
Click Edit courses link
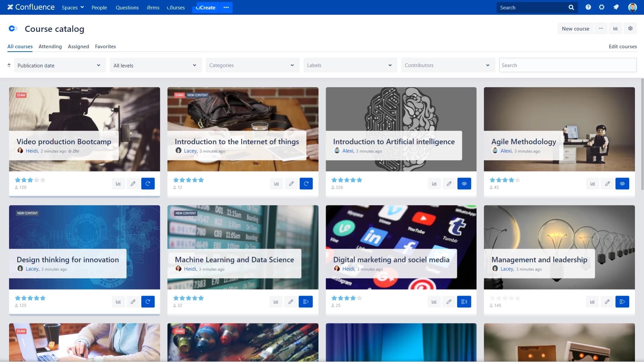(x=623, y=47)
